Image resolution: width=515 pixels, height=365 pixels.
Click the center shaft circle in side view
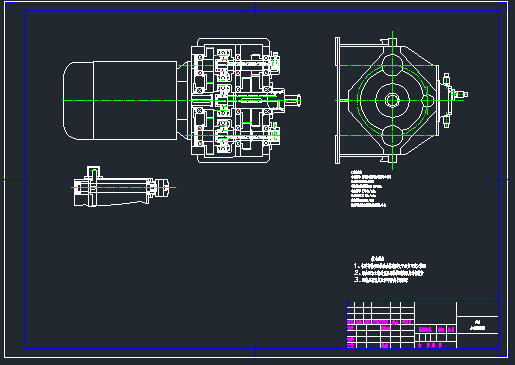coord(392,100)
